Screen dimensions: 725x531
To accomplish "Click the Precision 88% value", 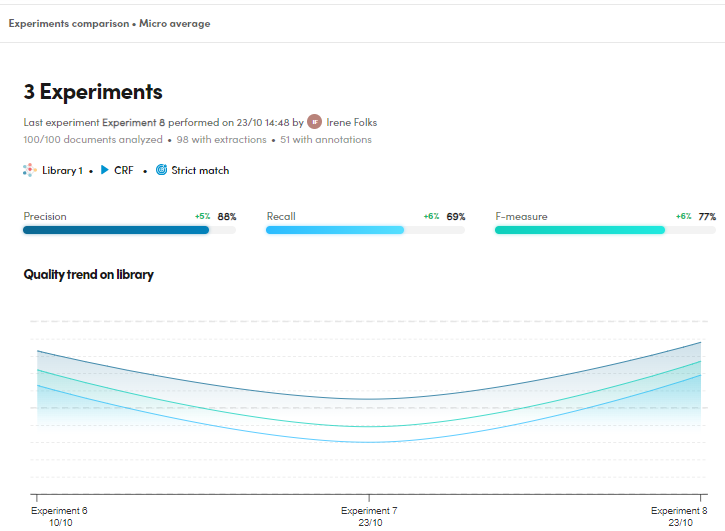I will coord(227,216).
